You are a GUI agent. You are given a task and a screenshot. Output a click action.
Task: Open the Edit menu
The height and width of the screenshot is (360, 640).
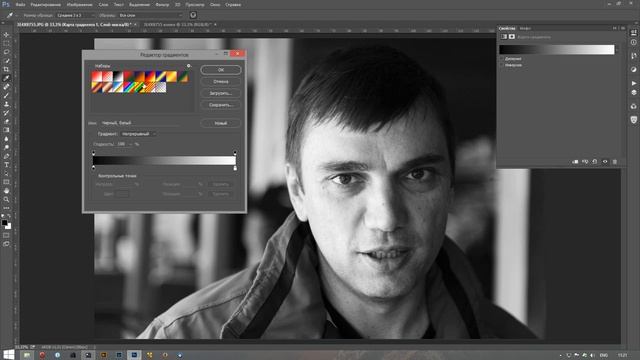coord(46,4)
